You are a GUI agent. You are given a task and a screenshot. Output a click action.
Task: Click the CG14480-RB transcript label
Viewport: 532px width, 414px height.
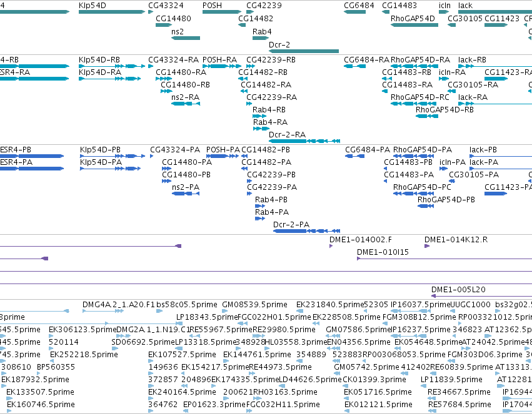[185, 85]
